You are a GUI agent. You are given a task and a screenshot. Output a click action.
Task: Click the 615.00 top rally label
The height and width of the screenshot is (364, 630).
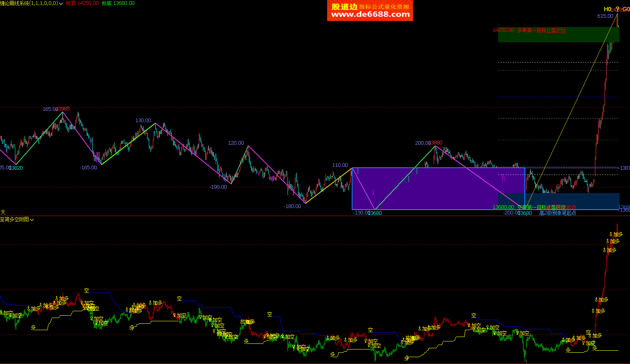coord(605,16)
